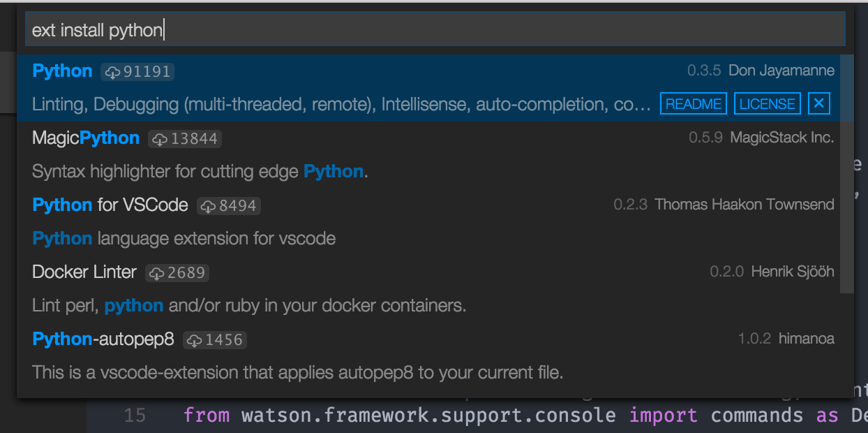Click the cloud download icon beside Docker Linter
The image size is (868, 433).
pyautogui.click(x=157, y=273)
